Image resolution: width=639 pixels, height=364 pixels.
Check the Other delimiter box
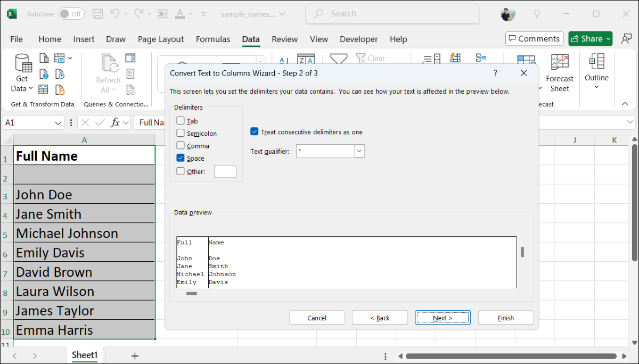[181, 171]
